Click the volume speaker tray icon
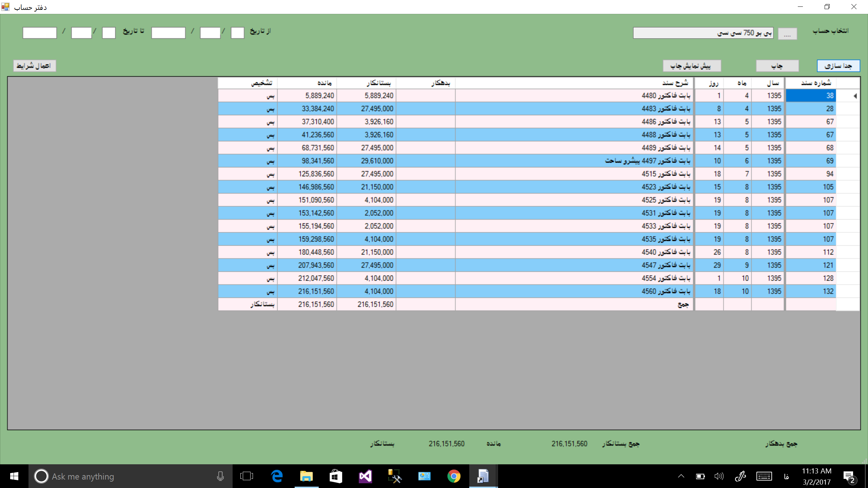The height and width of the screenshot is (488, 868). (718, 476)
